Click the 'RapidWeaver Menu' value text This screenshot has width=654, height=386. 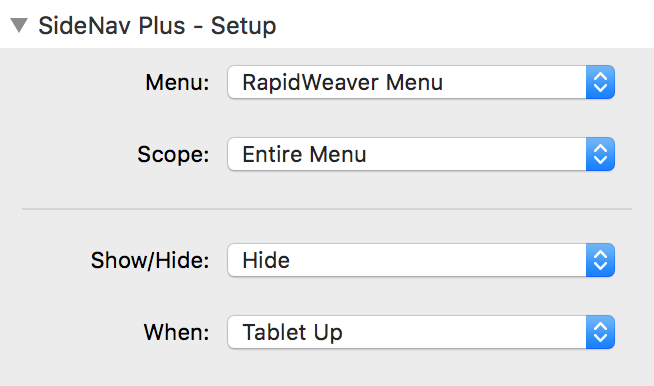(342, 82)
